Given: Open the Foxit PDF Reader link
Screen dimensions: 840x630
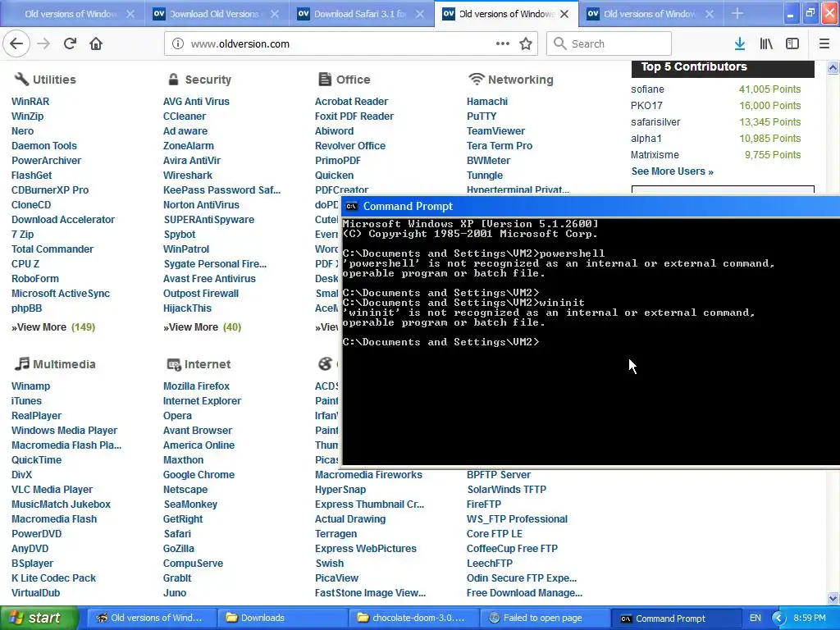Looking at the screenshot, I should pyautogui.click(x=354, y=116).
